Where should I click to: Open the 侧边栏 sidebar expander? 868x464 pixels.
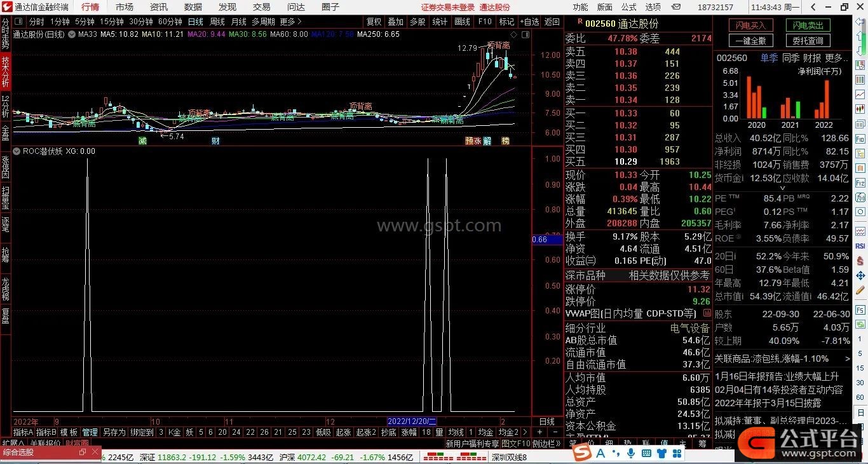point(547,444)
